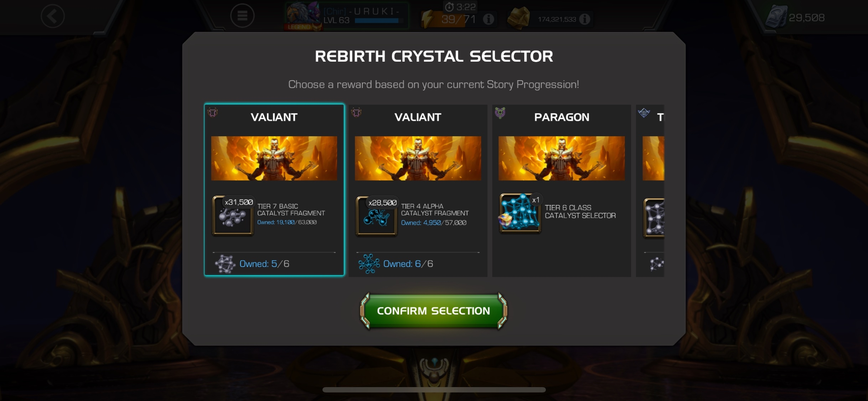Select the second Valiant reward card
The height and width of the screenshot is (401, 868).
point(418,190)
